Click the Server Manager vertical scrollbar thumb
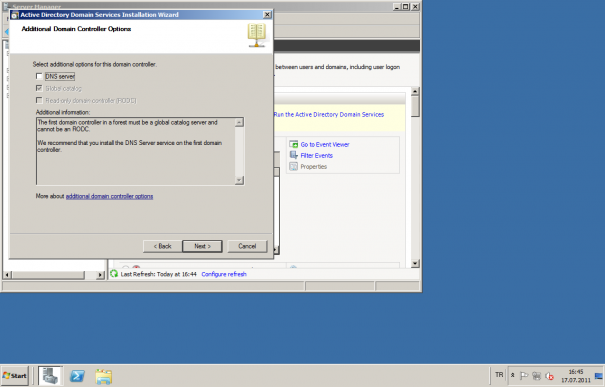The height and width of the screenshot is (387, 605). click(415, 106)
